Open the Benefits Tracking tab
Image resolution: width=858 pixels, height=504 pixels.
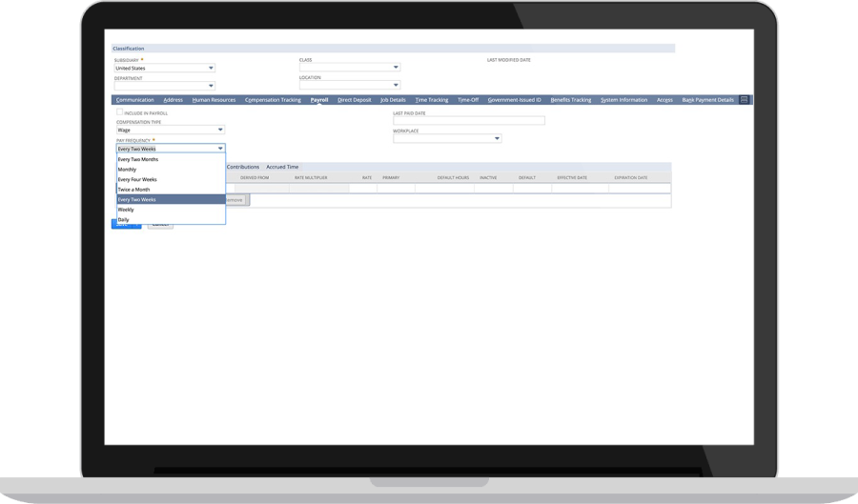(x=571, y=100)
